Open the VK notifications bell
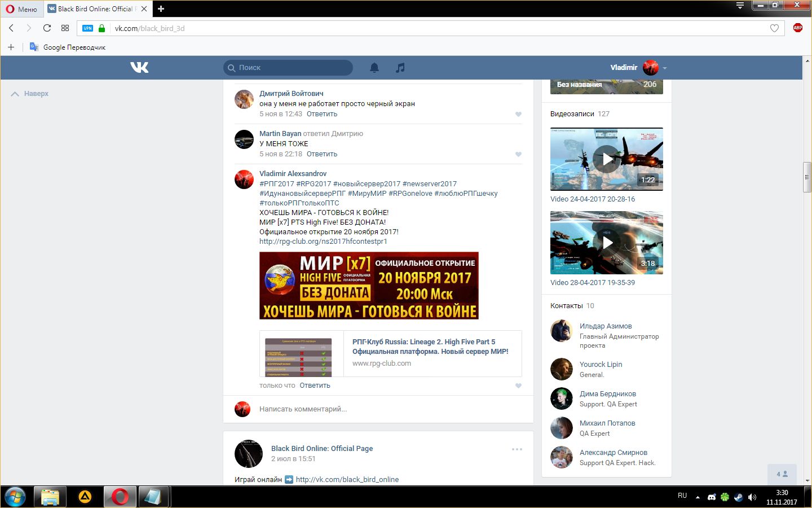This screenshot has height=508, width=812. pos(374,68)
